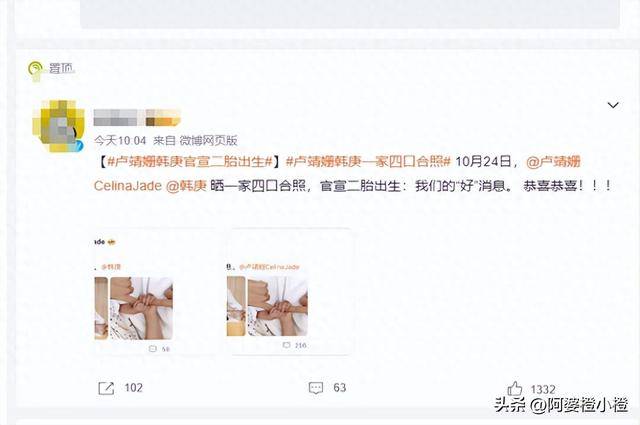Click the 1332 likes count
This screenshot has height=425, width=640.
[x=543, y=389]
